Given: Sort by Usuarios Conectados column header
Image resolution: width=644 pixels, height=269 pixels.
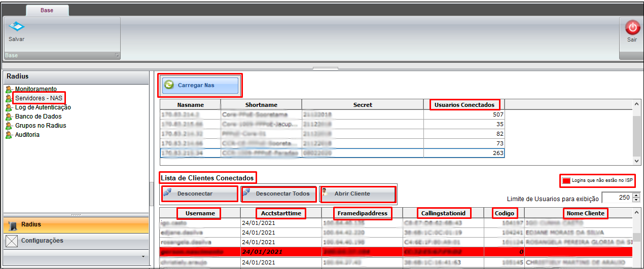Looking at the screenshot, I should [x=464, y=105].
